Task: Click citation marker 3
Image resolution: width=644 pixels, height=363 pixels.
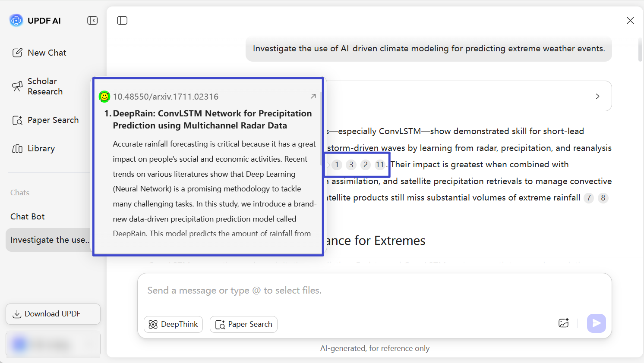Action: pos(351,165)
